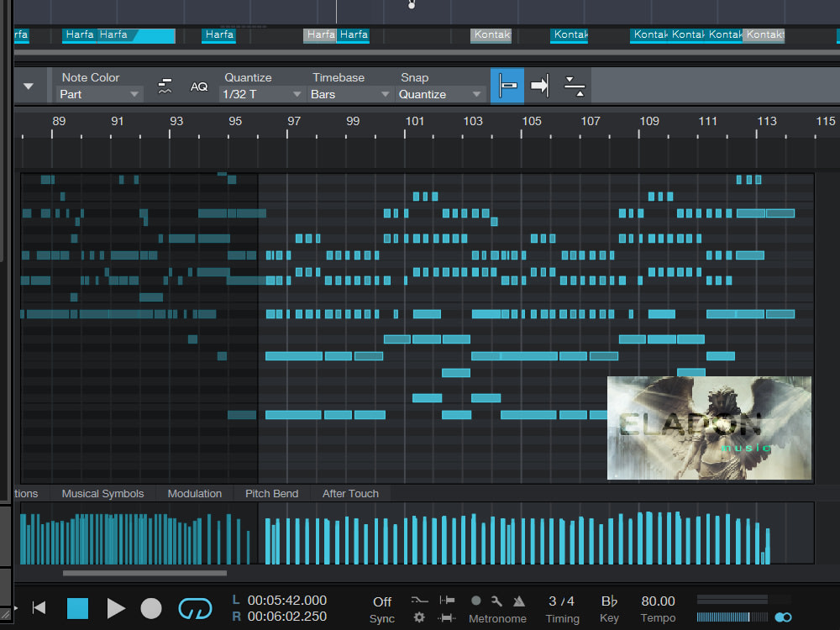Click the loop marker handle on top timeline
This screenshot has height=630, width=840.
412,5
